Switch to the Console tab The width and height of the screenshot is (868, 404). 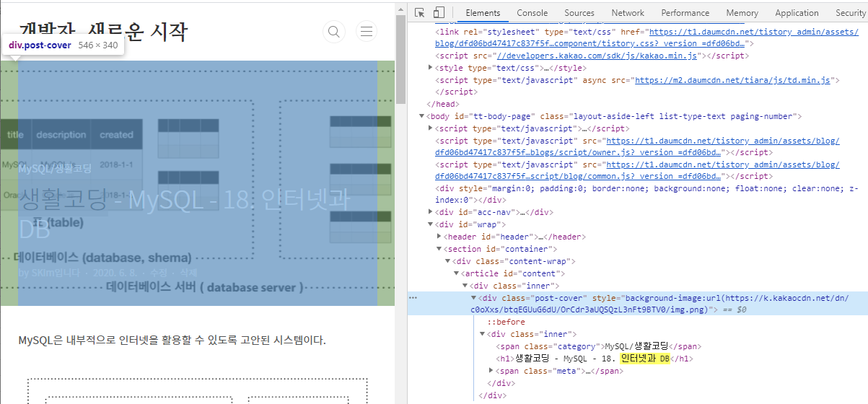532,13
